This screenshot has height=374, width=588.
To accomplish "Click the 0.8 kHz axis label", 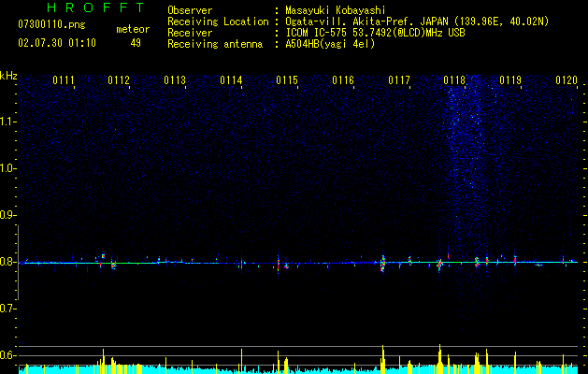I will pyautogui.click(x=7, y=262).
